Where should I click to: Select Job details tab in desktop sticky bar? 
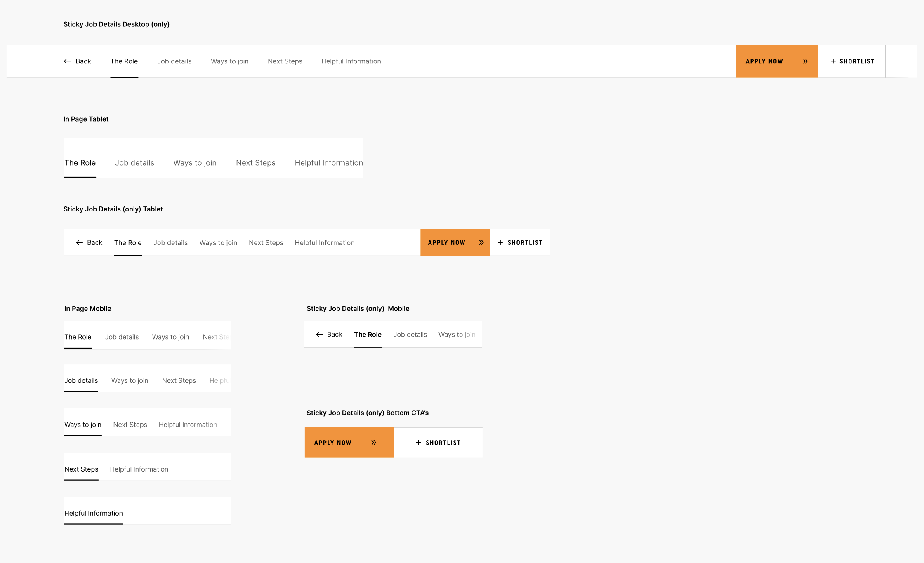point(174,61)
